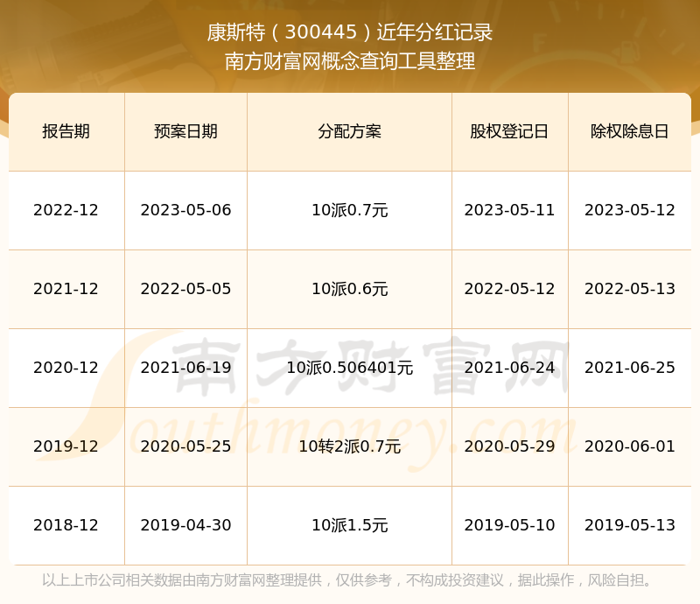
Task: Click report period cell 2021-12
Action: point(66,289)
